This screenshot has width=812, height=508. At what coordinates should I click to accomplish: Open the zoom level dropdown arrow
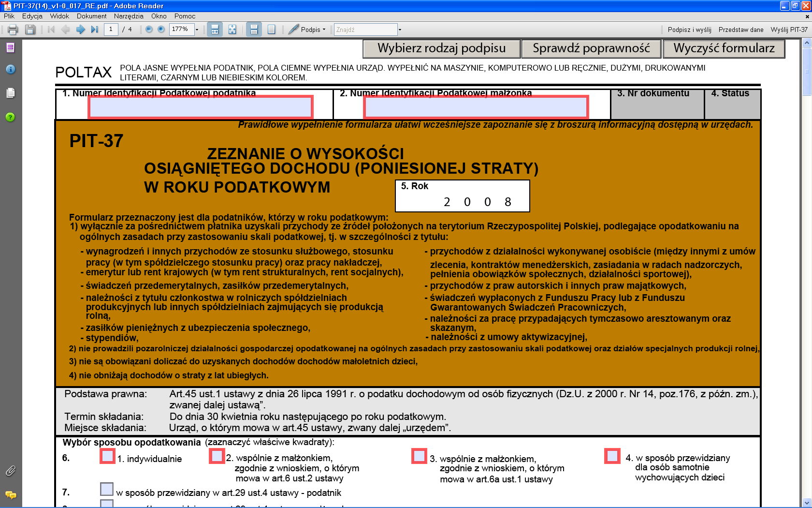[197, 30]
